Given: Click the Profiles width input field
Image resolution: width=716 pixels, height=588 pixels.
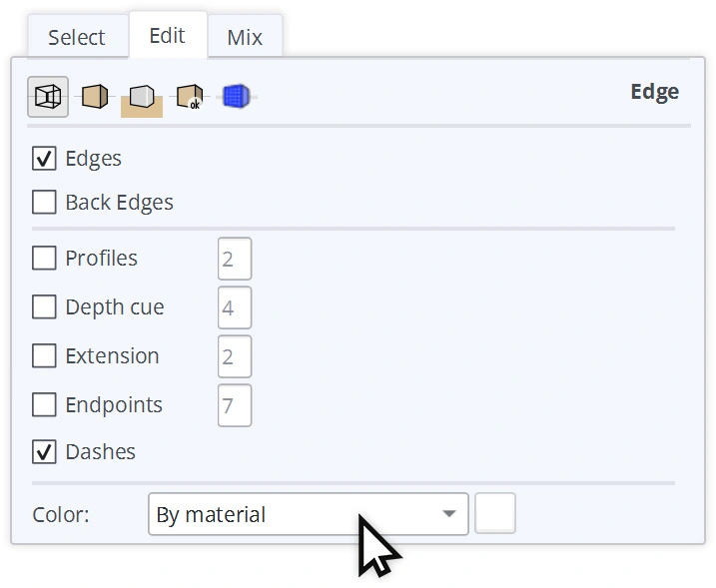Looking at the screenshot, I should click(235, 259).
